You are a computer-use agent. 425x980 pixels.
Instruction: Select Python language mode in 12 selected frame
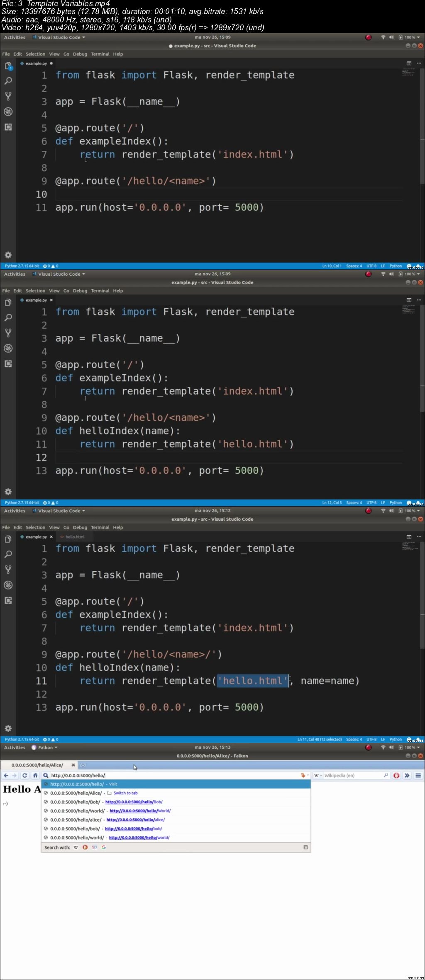tap(396, 740)
